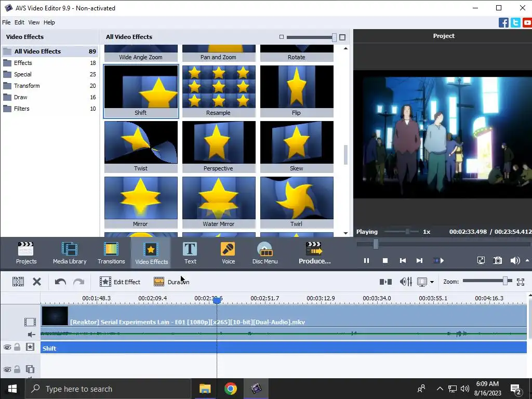Select the Water Mirror effect thumbnail
Viewport: 532px width, 399px height.
[x=219, y=202]
